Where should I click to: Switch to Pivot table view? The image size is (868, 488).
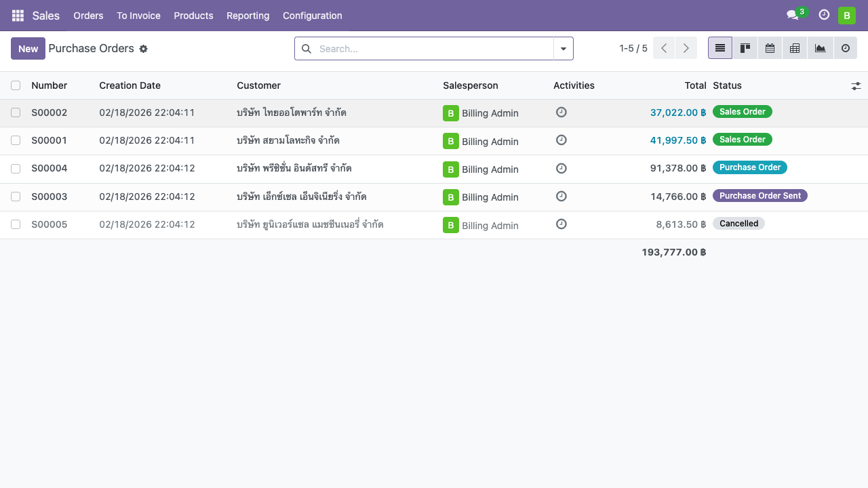[795, 48]
